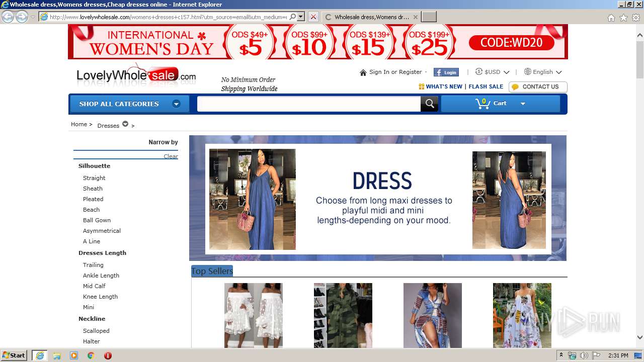The height and width of the screenshot is (362, 644).
Task: Open the Tools gear icon
Action: pyautogui.click(x=636, y=18)
